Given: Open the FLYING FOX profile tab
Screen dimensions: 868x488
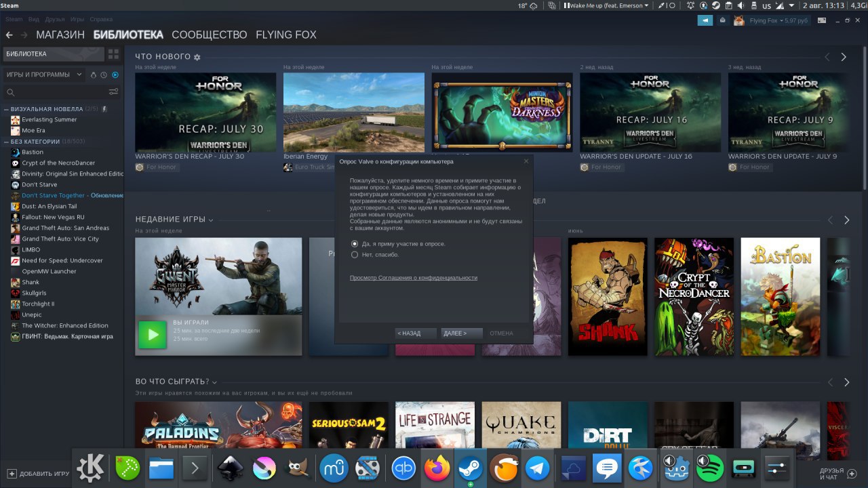Looking at the screenshot, I should coord(285,35).
